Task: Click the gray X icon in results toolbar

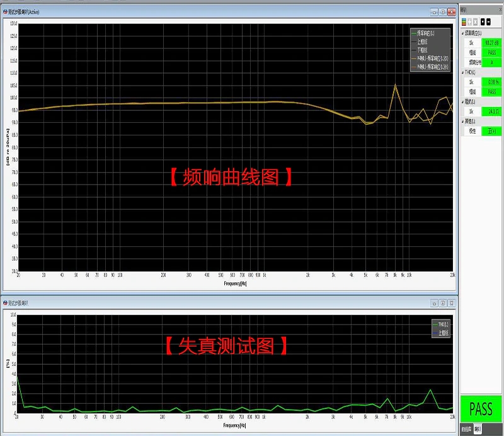Action: [476, 22]
